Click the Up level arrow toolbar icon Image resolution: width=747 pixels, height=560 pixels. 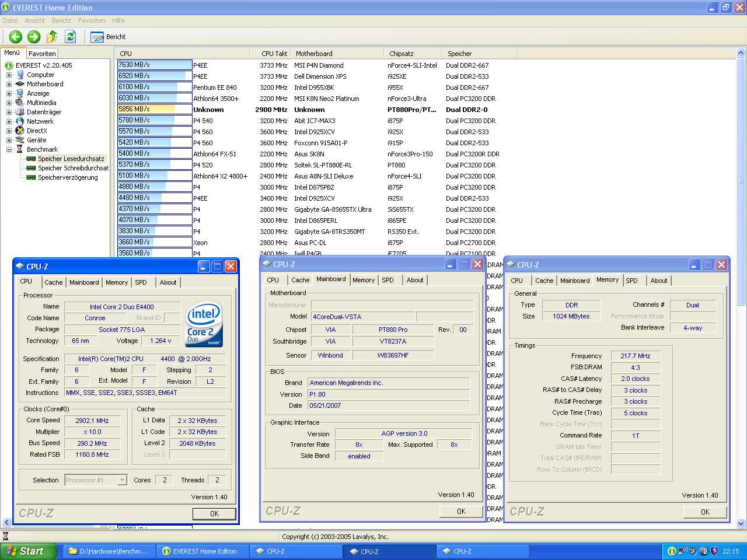tap(52, 37)
